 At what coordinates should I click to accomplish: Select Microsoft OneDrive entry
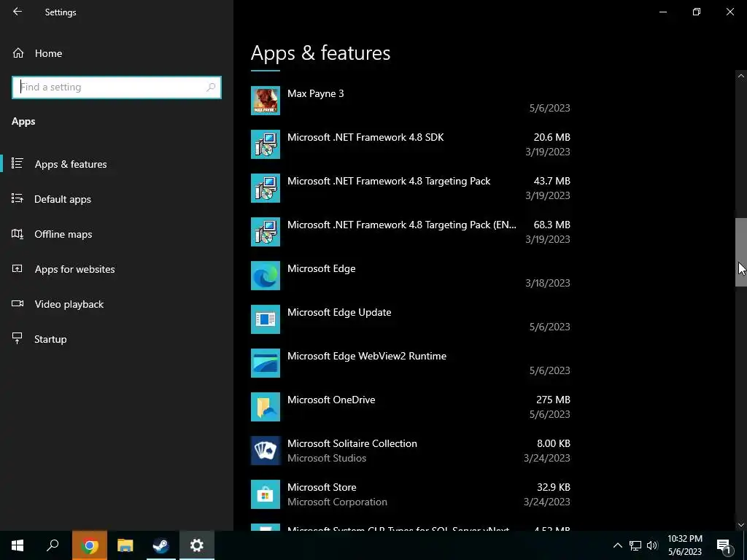pos(411,407)
